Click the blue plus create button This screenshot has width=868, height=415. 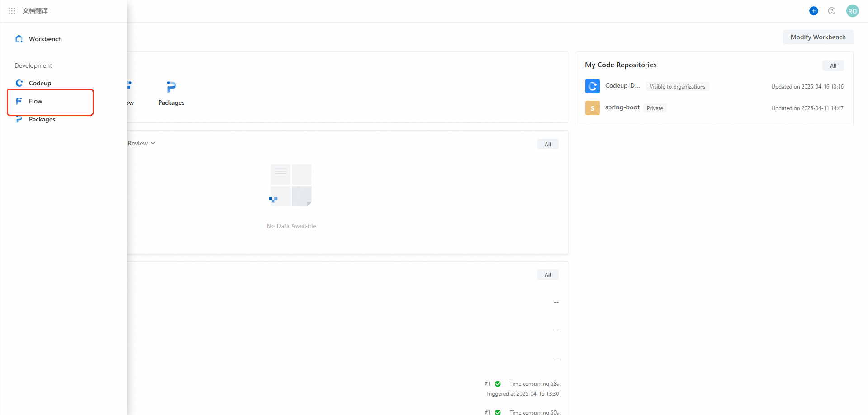pyautogui.click(x=814, y=11)
